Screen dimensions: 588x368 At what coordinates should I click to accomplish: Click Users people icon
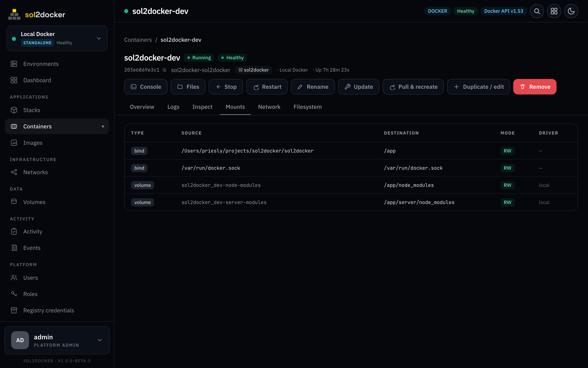[x=14, y=278]
